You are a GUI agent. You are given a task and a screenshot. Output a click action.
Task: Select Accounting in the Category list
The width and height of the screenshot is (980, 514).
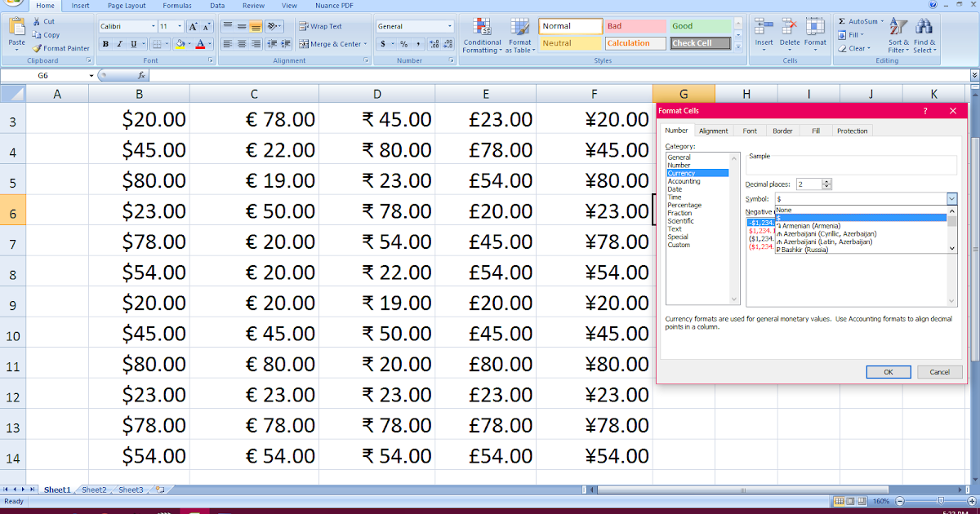pyautogui.click(x=684, y=181)
